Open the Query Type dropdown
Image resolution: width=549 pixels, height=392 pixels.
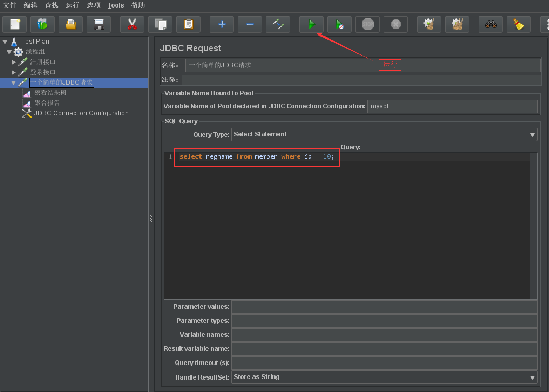[532, 135]
